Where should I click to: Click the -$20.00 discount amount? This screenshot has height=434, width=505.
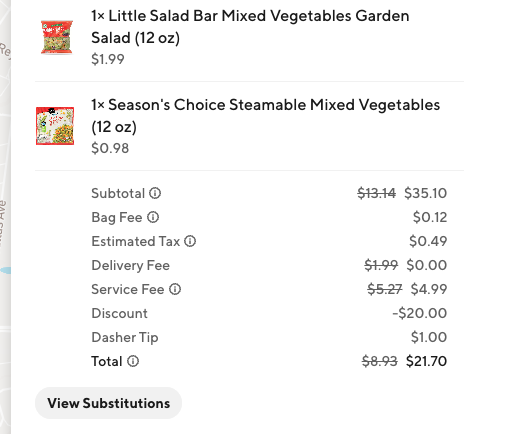(420, 313)
